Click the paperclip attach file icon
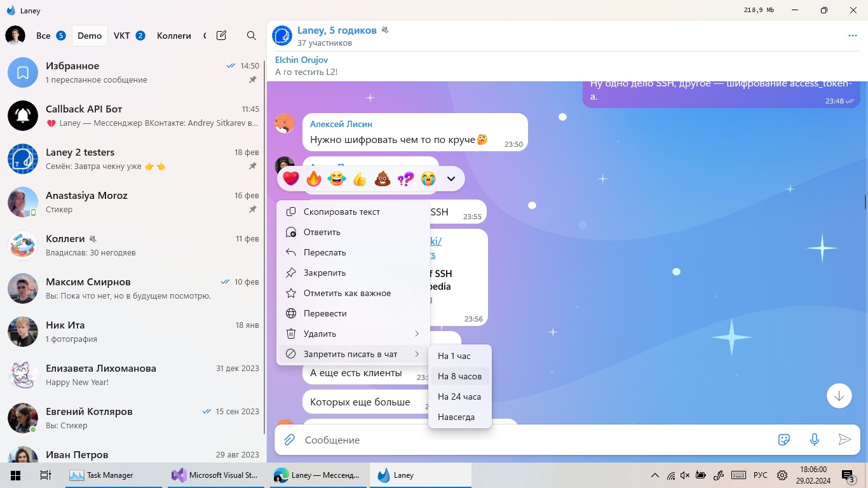This screenshot has height=488, width=868. click(x=289, y=440)
